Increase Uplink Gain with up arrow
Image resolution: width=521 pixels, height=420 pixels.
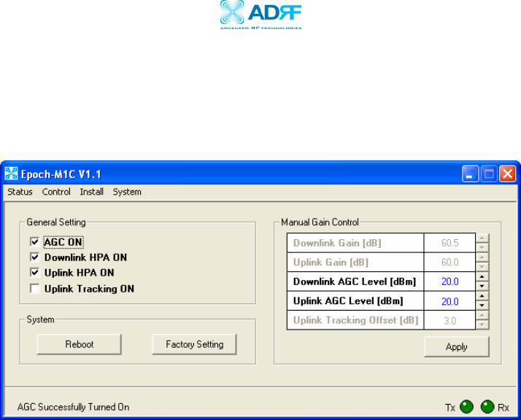tap(482, 257)
